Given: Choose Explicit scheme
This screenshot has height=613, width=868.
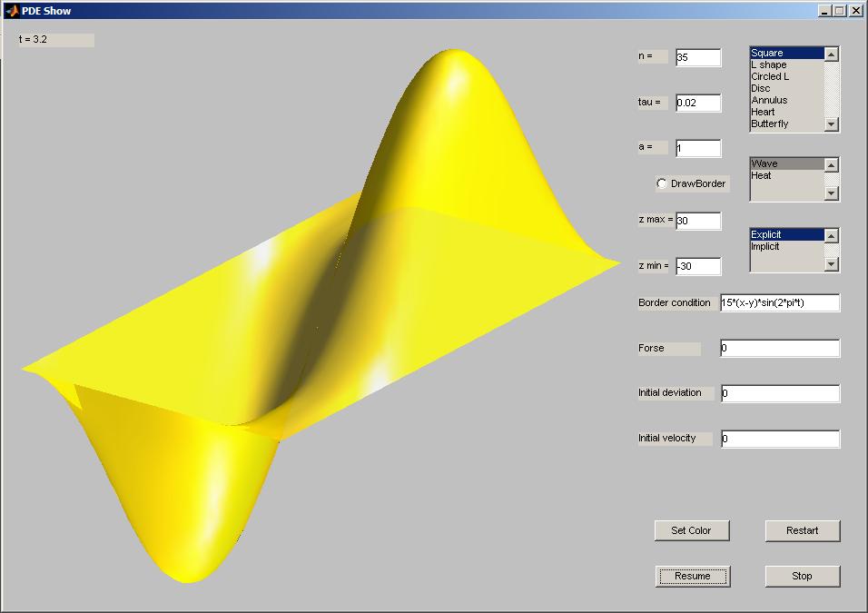Looking at the screenshot, I should 786,234.
